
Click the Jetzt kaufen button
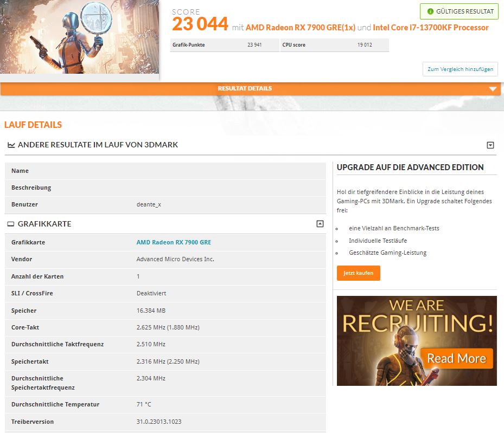pyautogui.click(x=359, y=273)
